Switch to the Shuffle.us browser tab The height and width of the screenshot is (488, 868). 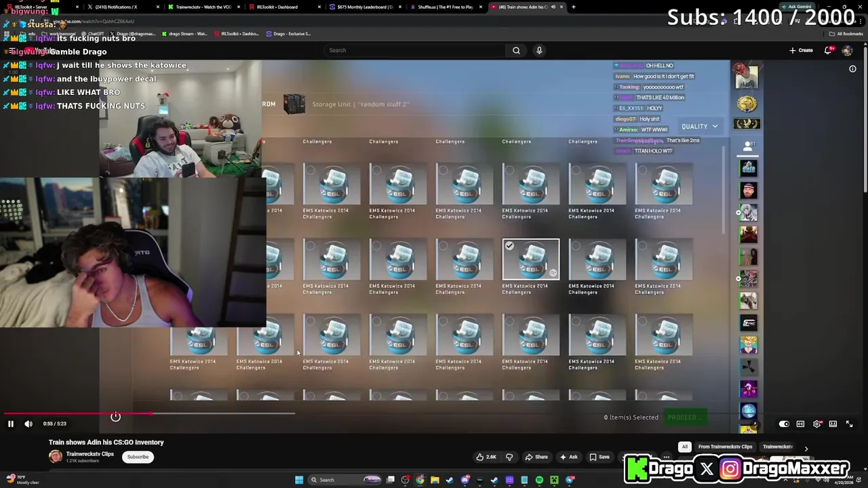(446, 7)
